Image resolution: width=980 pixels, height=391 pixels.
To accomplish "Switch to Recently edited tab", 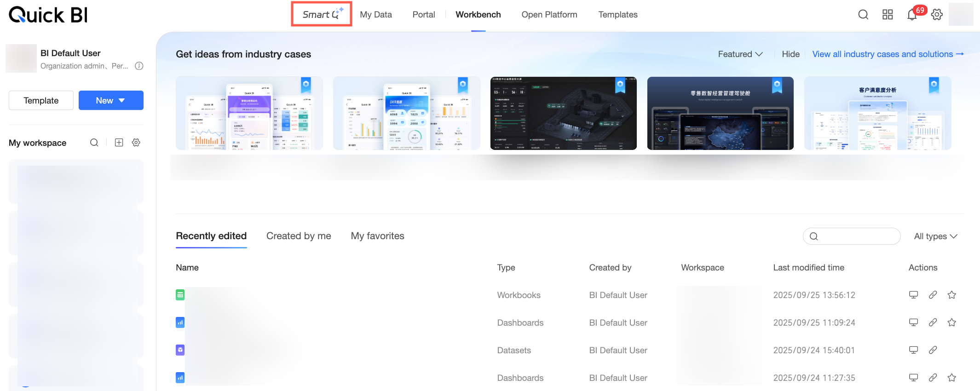I will pos(211,236).
